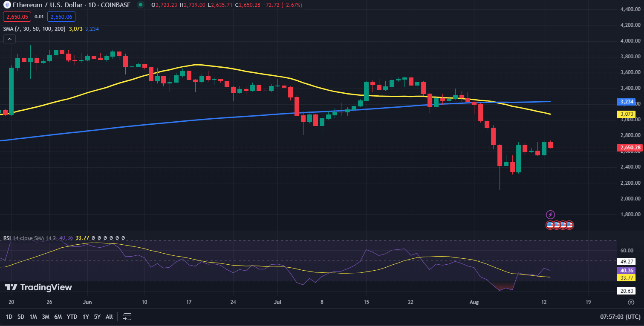
Task: Select the 3M time range
Action: [x=46, y=317]
